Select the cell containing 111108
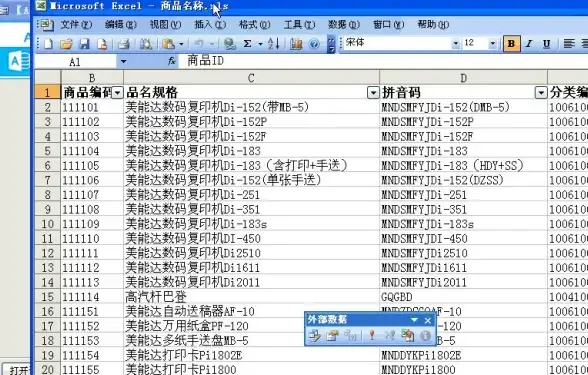Image resolution: width=588 pixels, height=375 pixels. click(92, 209)
